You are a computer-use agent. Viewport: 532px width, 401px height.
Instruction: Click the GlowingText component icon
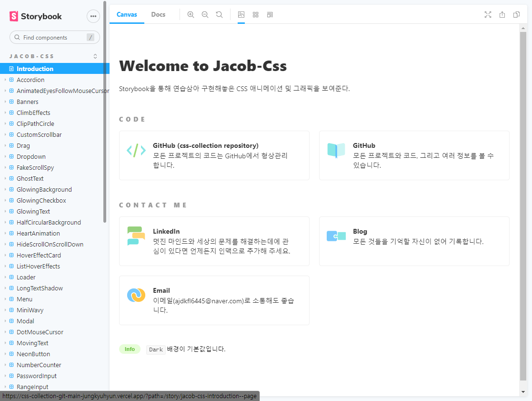pos(11,211)
